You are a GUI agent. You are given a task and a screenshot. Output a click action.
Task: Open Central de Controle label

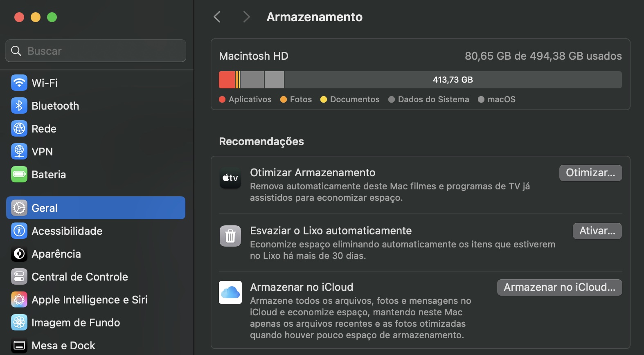(x=80, y=276)
